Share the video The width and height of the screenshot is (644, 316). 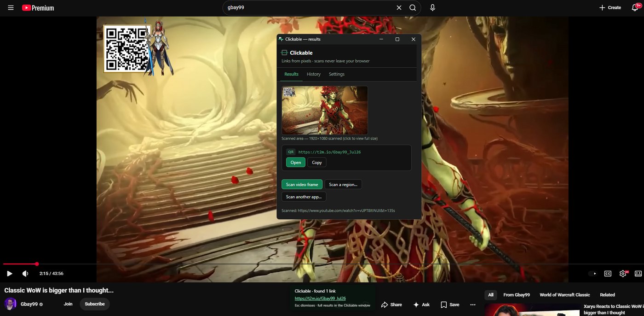[x=391, y=304]
